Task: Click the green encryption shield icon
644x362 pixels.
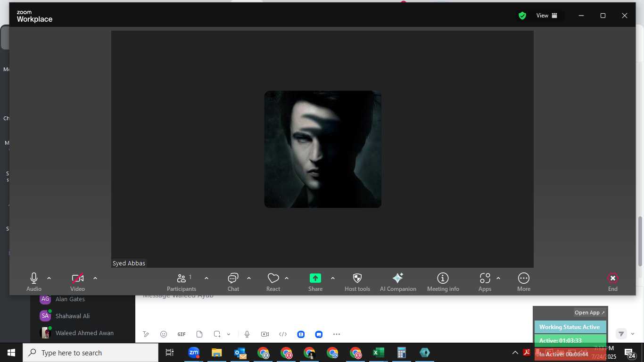Action: pyautogui.click(x=522, y=16)
